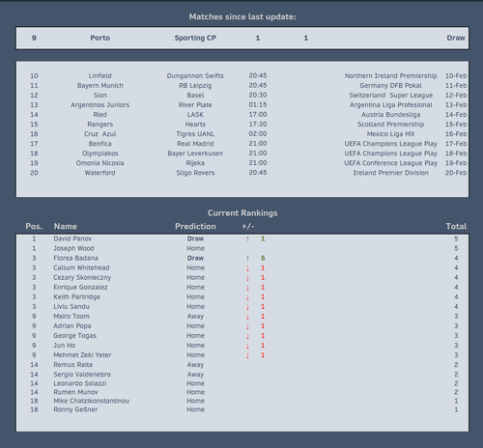Click UEFA Conference League Play competition
Image resolution: width=483 pixels, height=448 pixels.
click(390, 163)
